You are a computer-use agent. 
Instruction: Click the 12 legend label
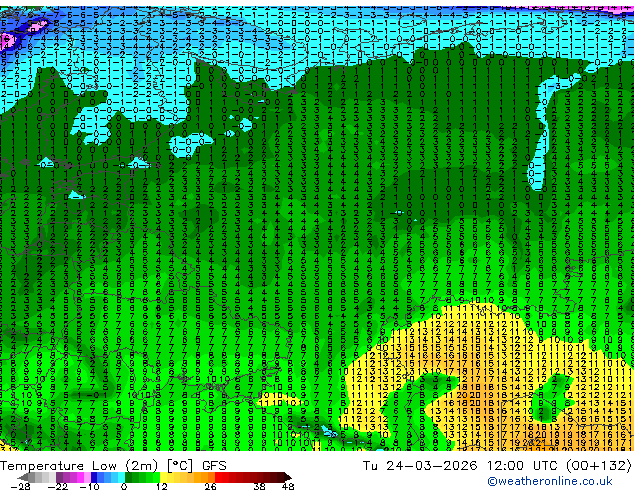pos(162,486)
